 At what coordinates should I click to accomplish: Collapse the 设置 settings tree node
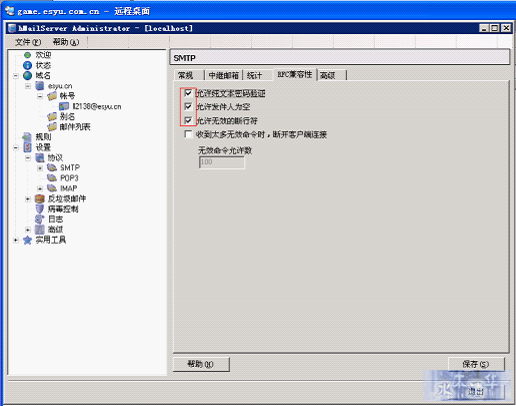[x=16, y=147]
